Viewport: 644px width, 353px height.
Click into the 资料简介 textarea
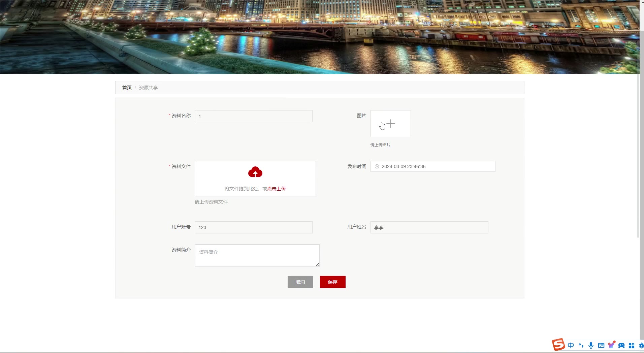point(257,256)
